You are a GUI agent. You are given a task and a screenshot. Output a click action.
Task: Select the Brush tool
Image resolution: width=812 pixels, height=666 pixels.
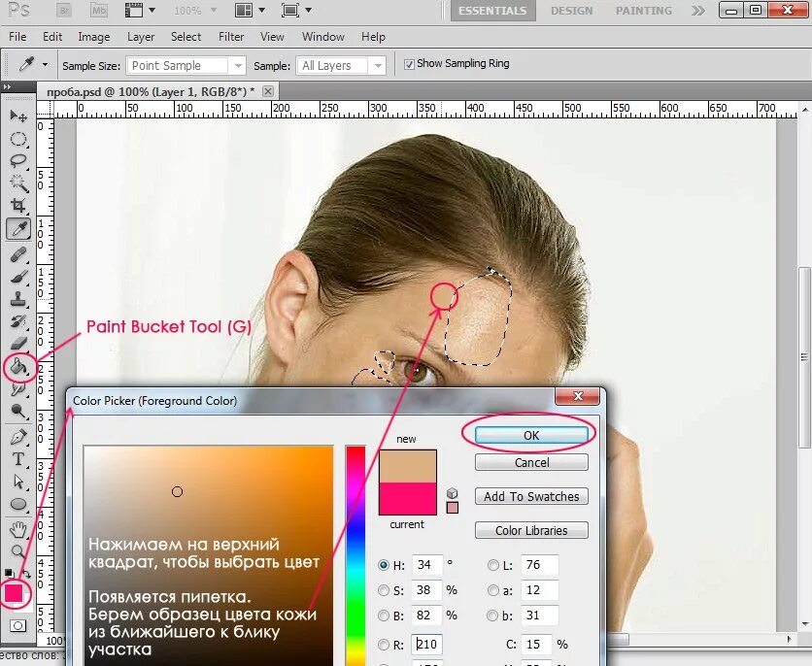[18, 278]
